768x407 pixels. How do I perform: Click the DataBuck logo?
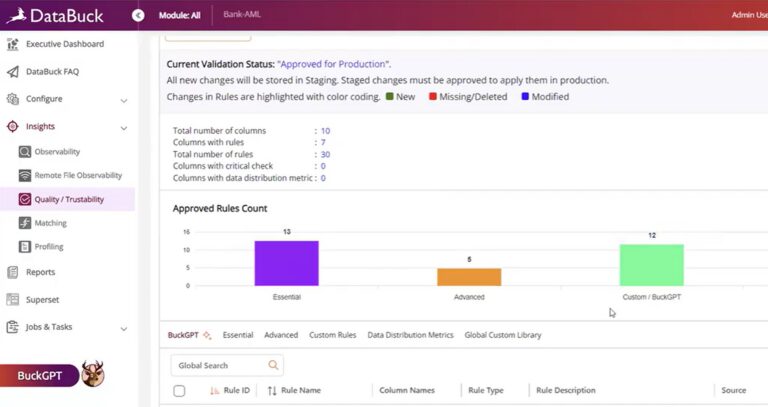click(55, 15)
